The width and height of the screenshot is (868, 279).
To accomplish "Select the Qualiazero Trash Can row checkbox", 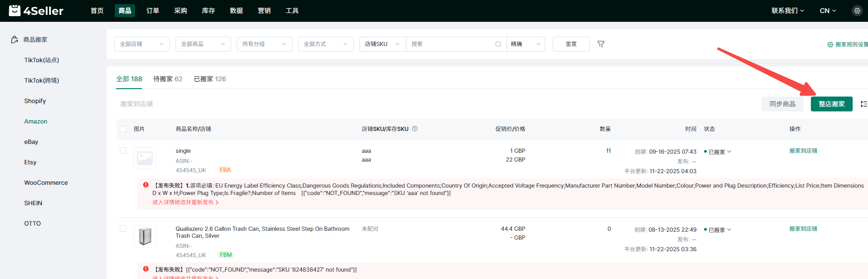I will tap(123, 228).
